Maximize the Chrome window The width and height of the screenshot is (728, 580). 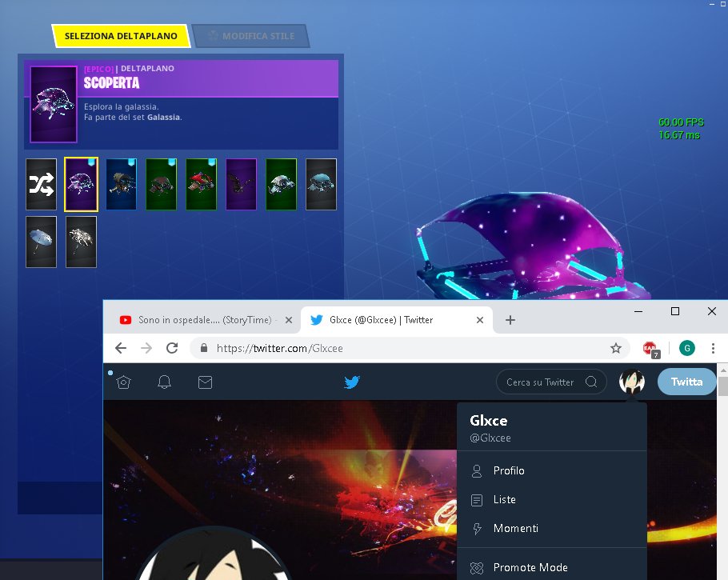coord(675,311)
